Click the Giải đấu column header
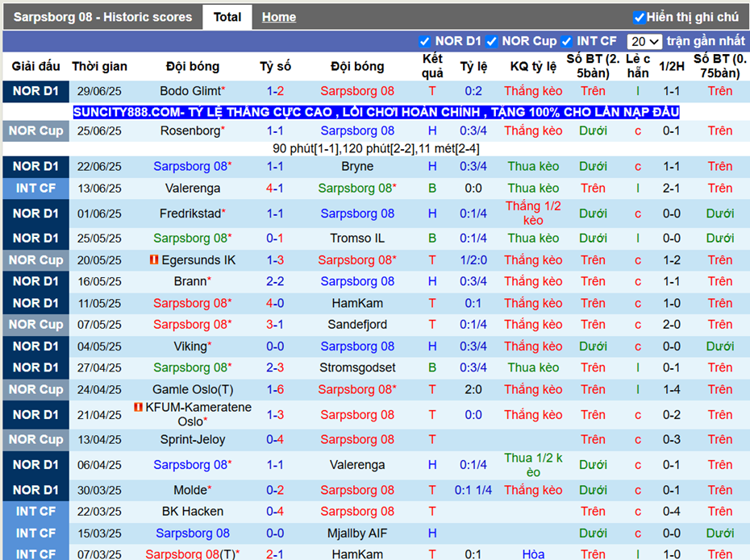 point(35,66)
